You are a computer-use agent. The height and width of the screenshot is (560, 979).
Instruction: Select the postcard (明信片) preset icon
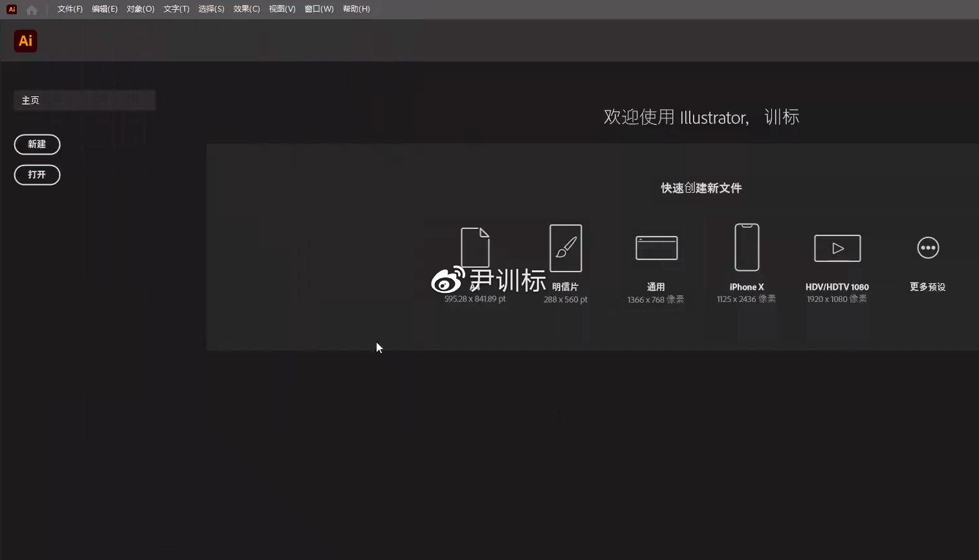coord(566,248)
